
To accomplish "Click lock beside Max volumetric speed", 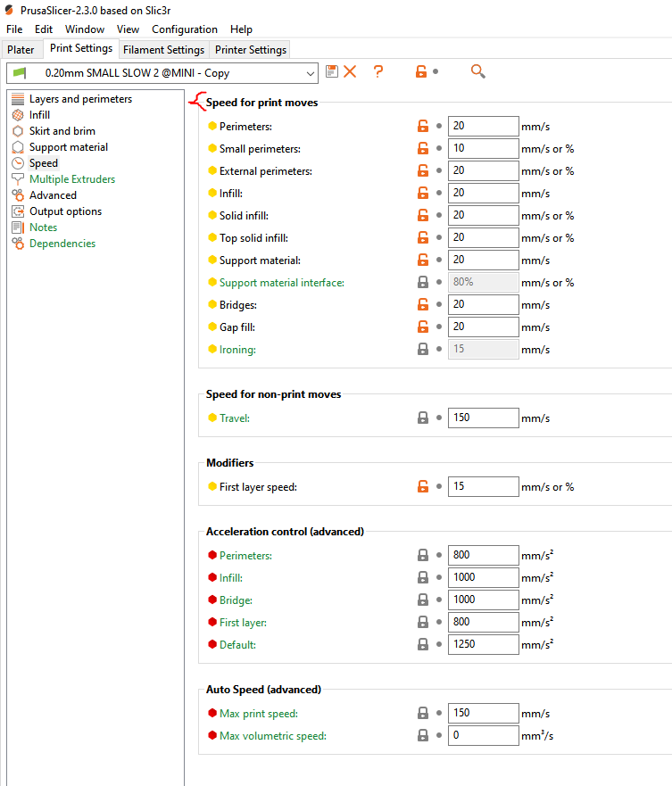I will [x=423, y=735].
